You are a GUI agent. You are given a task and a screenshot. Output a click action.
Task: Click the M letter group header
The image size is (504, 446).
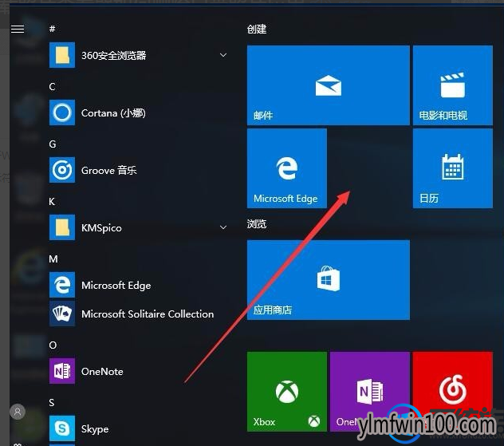point(53,259)
